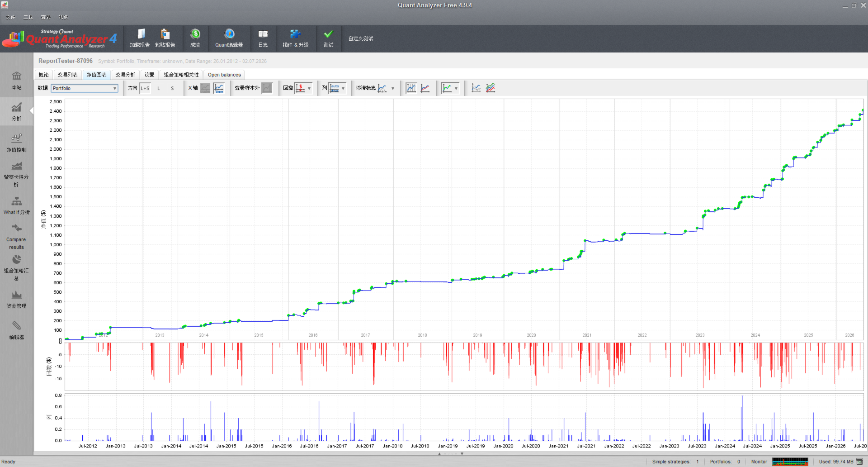The width and height of the screenshot is (868, 467).
Task: Switch to the Open balances tab
Action: (x=224, y=75)
